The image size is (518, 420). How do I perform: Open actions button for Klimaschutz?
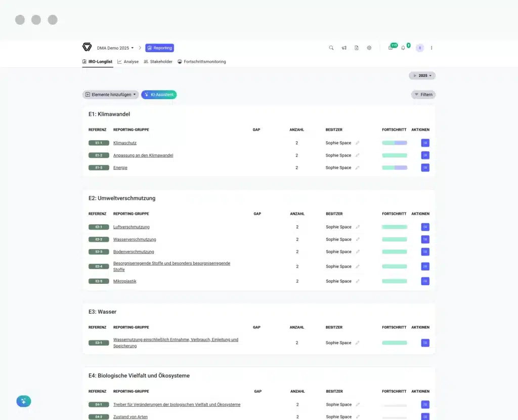425,143
